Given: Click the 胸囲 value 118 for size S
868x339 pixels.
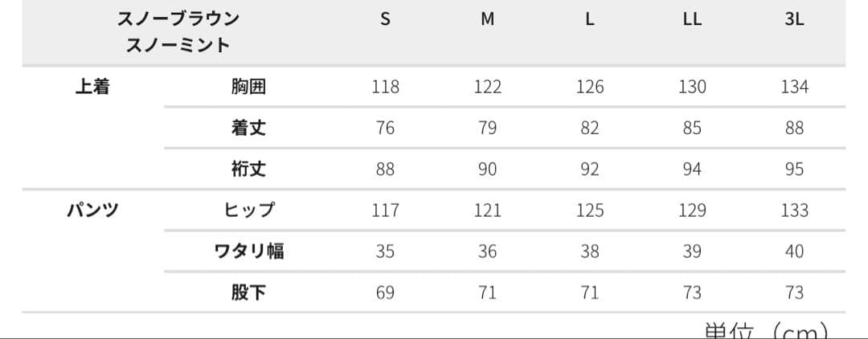Looking at the screenshot, I should (x=386, y=87).
